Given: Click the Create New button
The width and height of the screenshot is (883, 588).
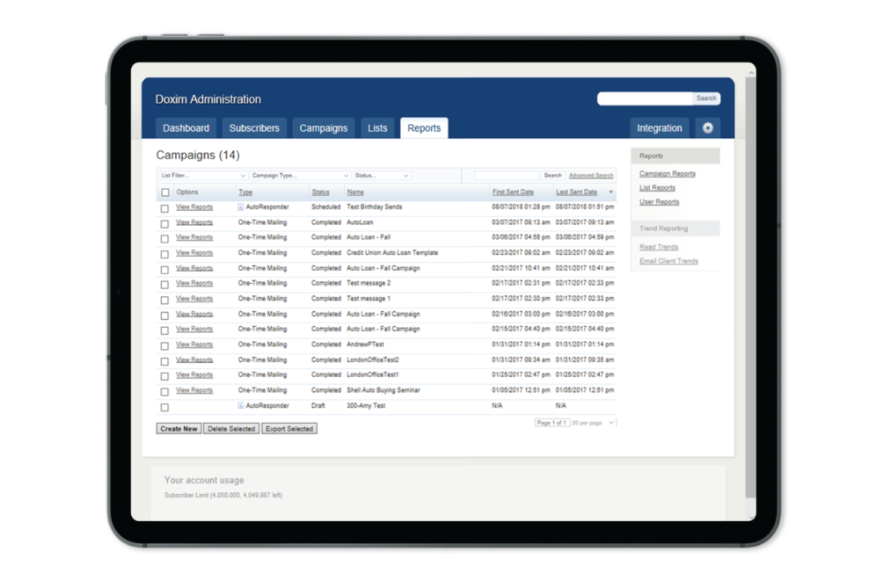Looking at the screenshot, I should coord(179,428).
